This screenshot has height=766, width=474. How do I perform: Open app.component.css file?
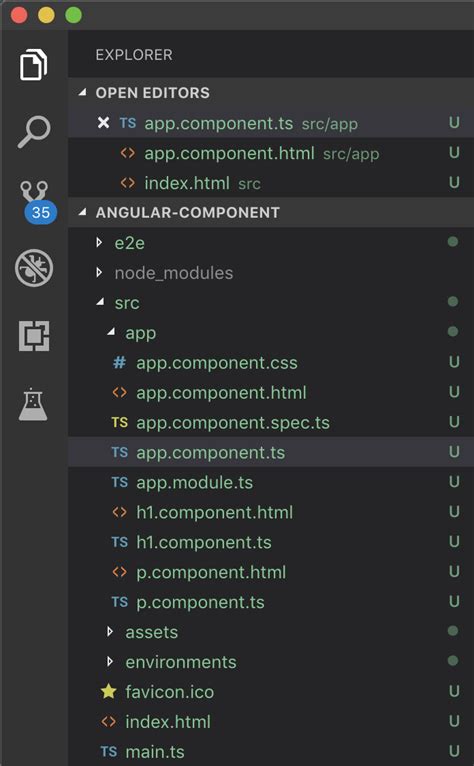271,362
